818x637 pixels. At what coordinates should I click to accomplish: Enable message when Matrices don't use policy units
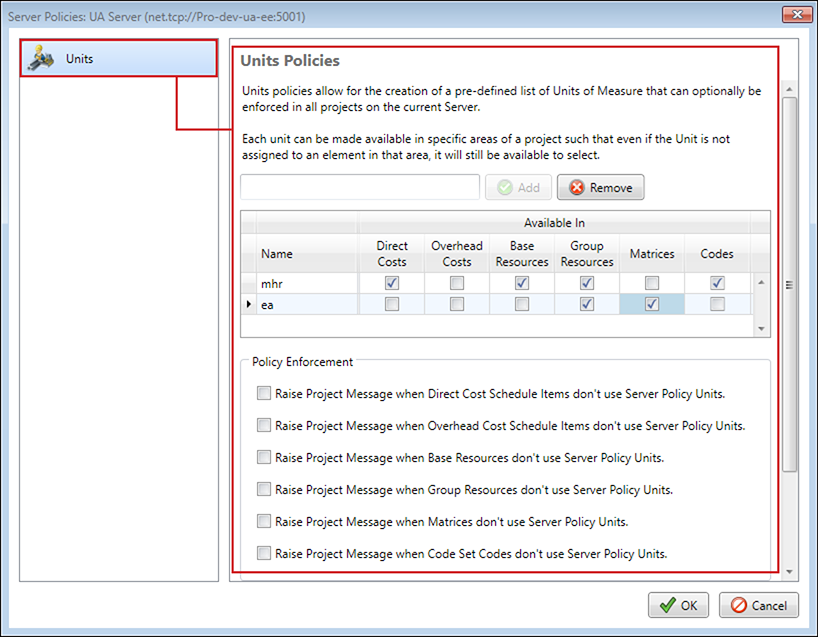pyautogui.click(x=264, y=521)
